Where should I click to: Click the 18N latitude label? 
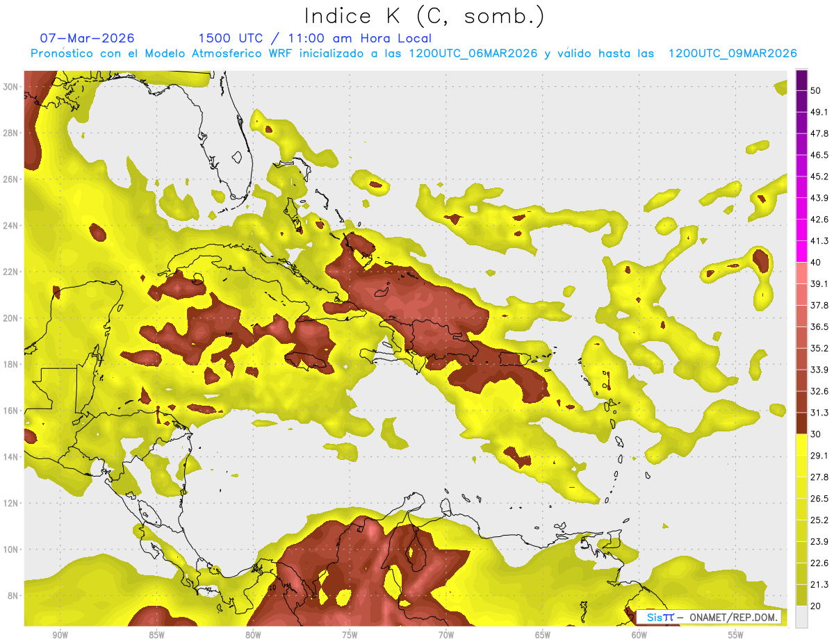(x=10, y=364)
